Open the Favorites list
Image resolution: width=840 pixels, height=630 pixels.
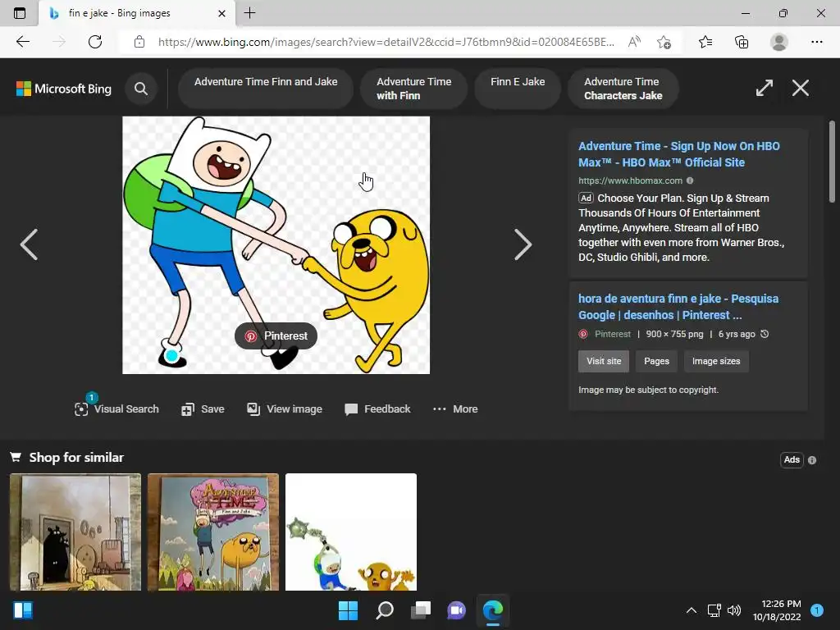(x=705, y=42)
